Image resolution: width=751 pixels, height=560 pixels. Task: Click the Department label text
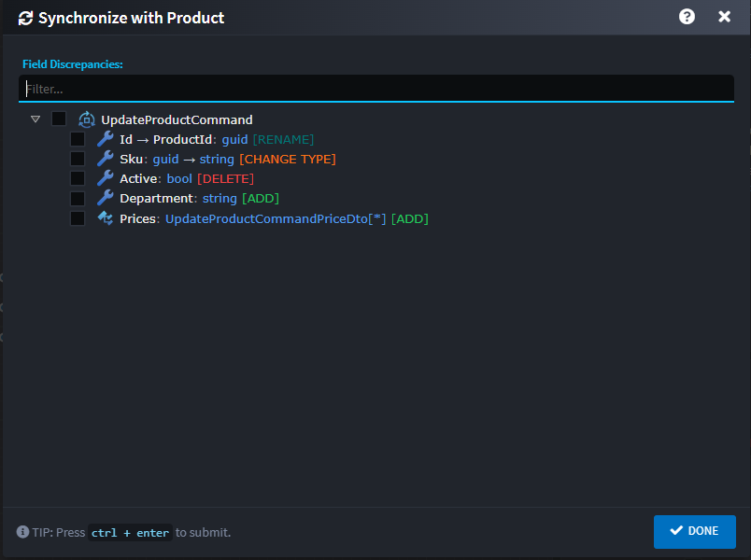(x=156, y=198)
